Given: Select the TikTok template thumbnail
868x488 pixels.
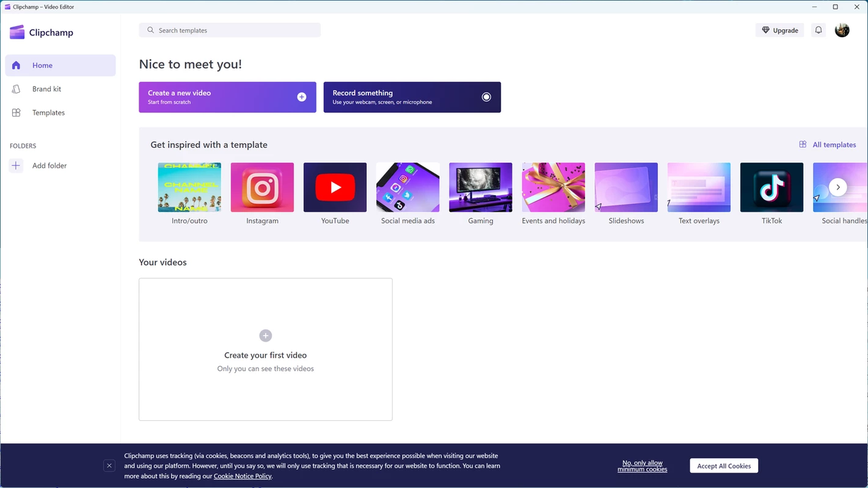Looking at the screenshot, I should point(771,186).
